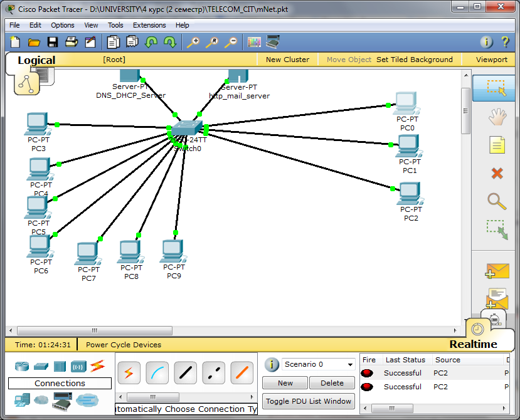The height and width of the screenshot is (420, 520).
Task: Switch to Simulation mode tab
Action: (494, 320)
